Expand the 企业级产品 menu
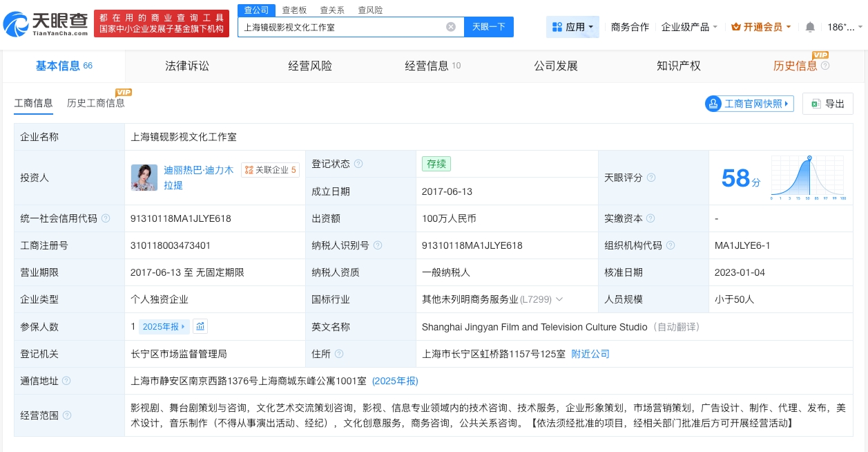Image resolution: width=868 pixels, height=452 pixels. tap(689, 27)
